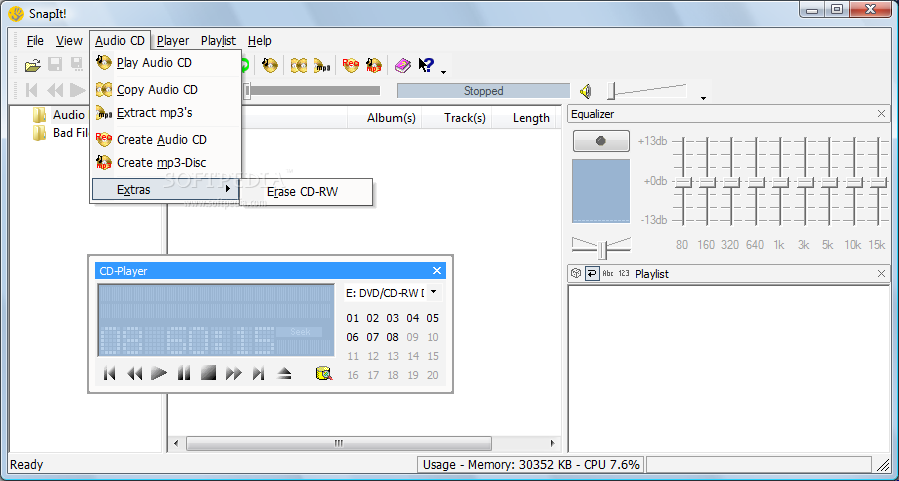Click the Abc sort icon in Playlist panel

608,273
